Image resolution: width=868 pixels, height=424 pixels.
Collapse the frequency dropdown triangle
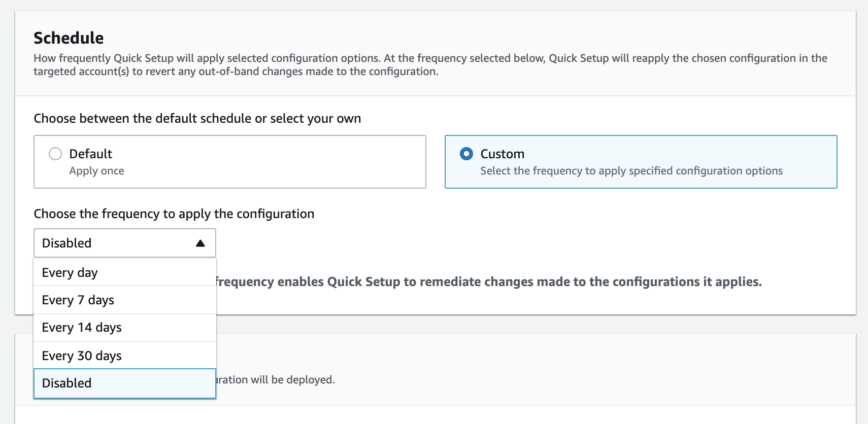199,242
